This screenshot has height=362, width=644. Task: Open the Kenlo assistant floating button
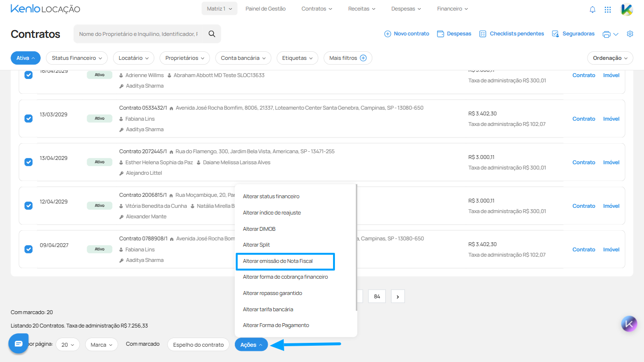pos(630,324)
